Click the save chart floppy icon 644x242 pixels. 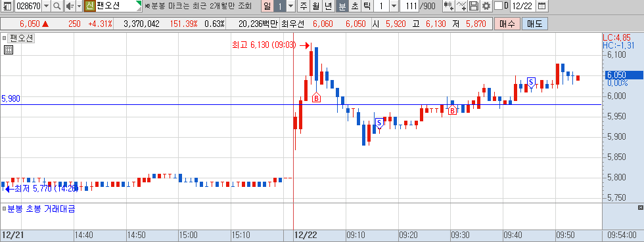(474, 6)
